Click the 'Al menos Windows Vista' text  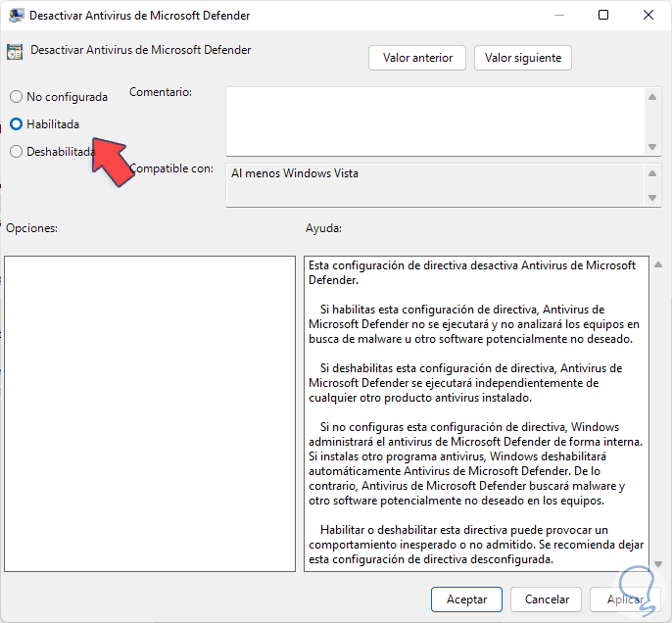(295, 173)
